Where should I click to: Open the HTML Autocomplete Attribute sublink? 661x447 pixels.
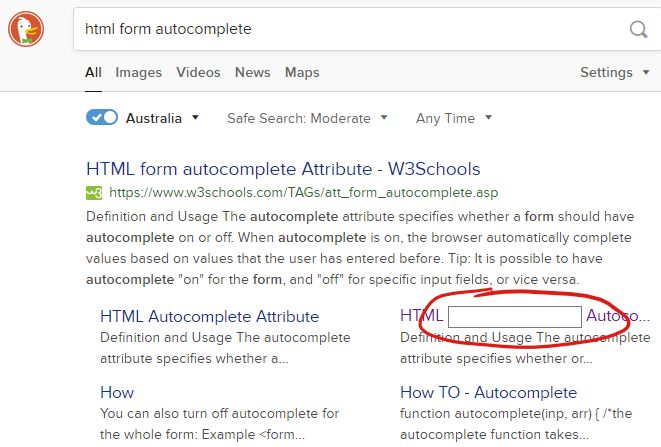click(x=209, y=316)
